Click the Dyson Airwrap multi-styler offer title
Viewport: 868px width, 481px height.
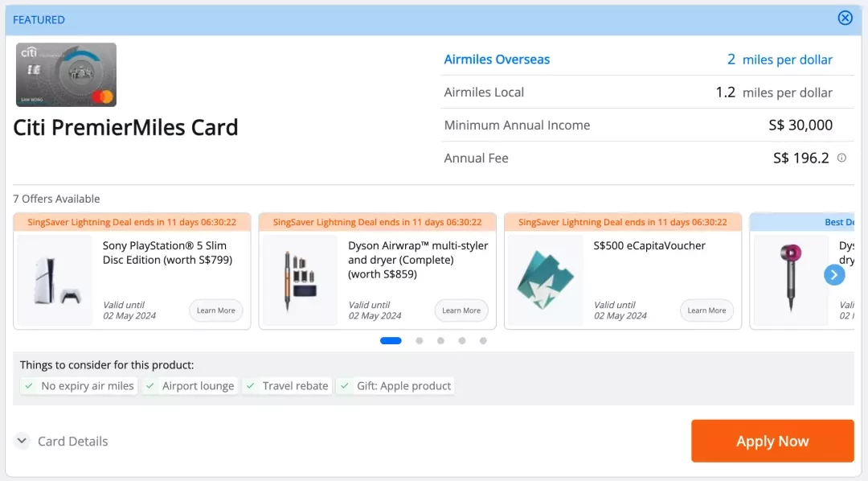(418, 260)
